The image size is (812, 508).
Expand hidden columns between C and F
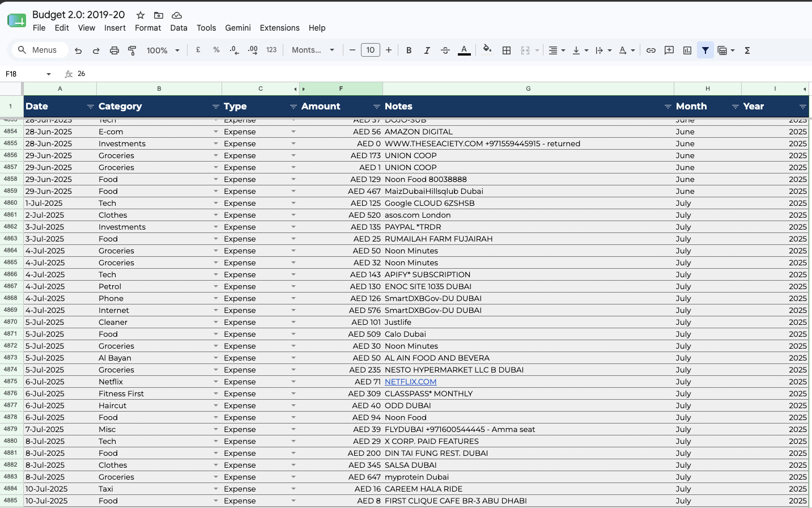[299, 89]
